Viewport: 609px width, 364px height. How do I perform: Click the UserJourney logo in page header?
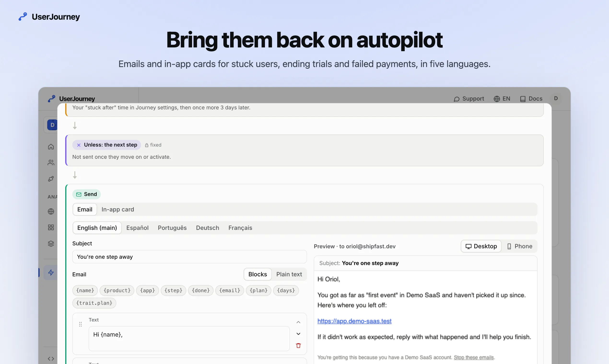pyautogui.click(x=49, y=17)
